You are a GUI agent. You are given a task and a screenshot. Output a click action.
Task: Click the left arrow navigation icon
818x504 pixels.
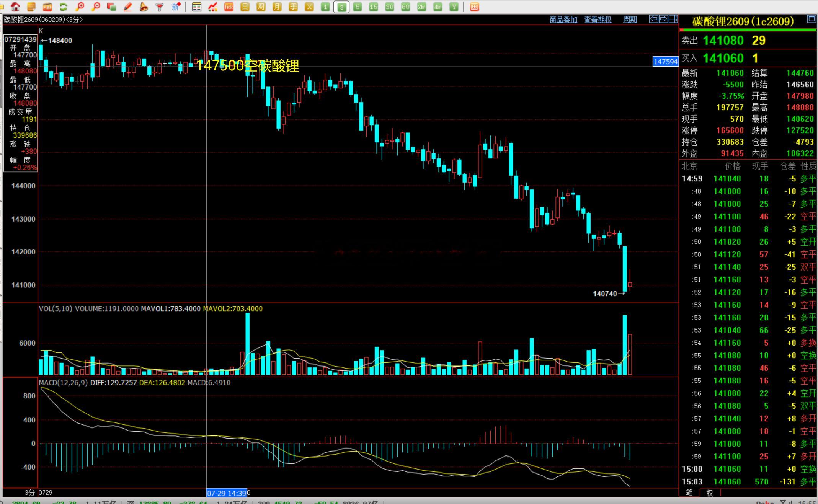(654, 19)
